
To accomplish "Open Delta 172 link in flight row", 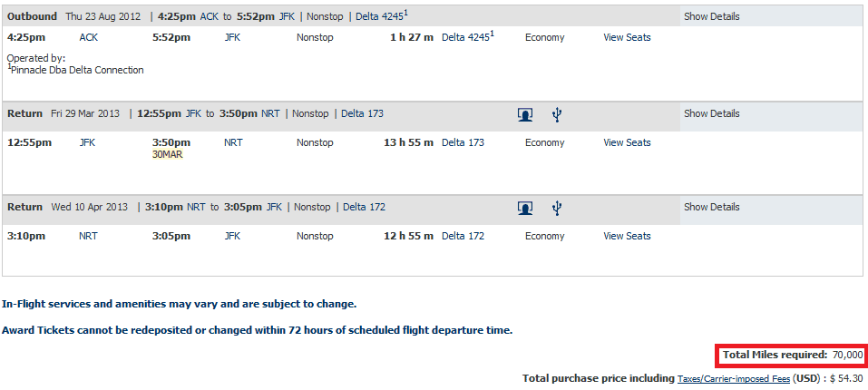I will [463, 236].
